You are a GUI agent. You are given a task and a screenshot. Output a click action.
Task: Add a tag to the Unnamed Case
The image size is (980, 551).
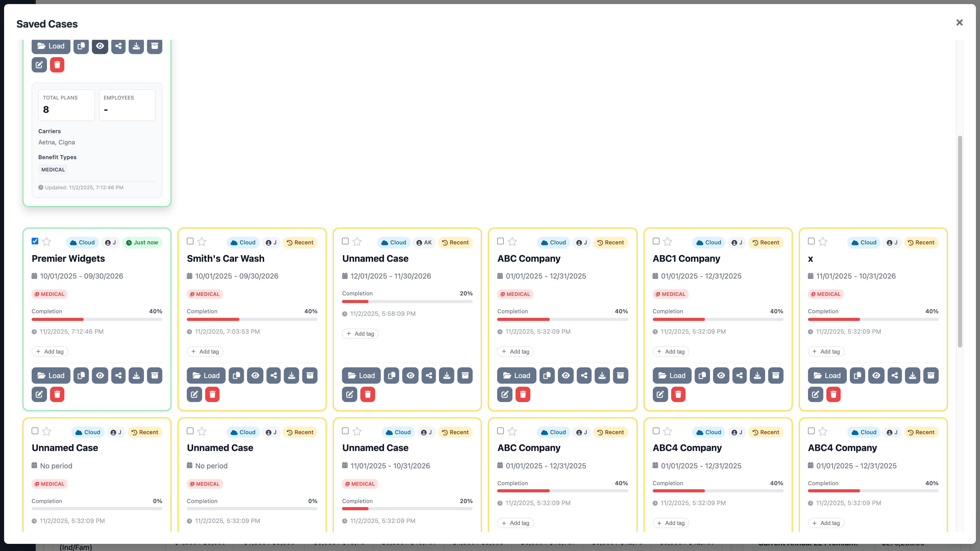tap(360, 333)
